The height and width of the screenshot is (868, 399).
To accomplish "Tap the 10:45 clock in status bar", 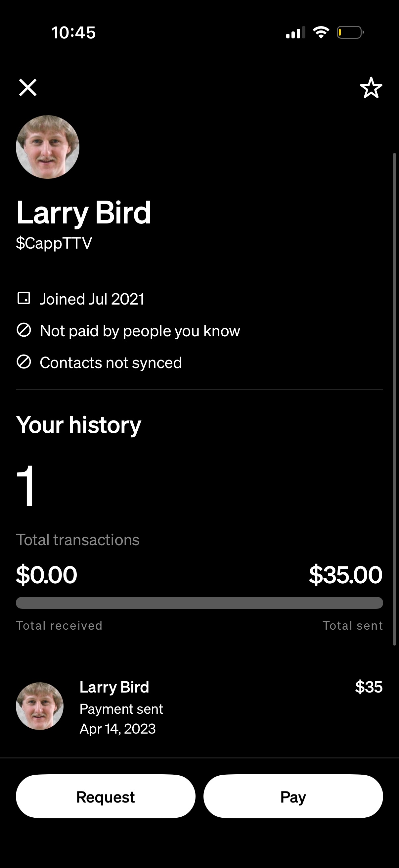I will point(73,33).
